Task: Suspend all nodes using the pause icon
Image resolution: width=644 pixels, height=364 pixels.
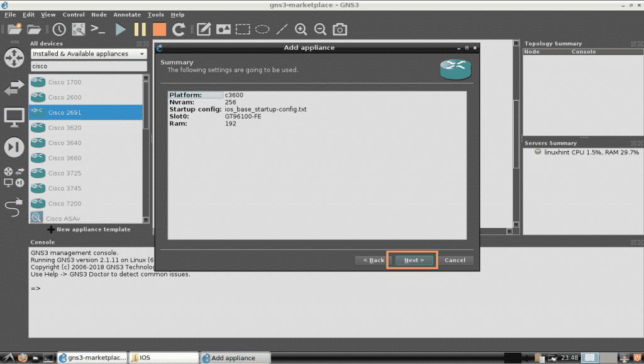Action: [140, 29]
